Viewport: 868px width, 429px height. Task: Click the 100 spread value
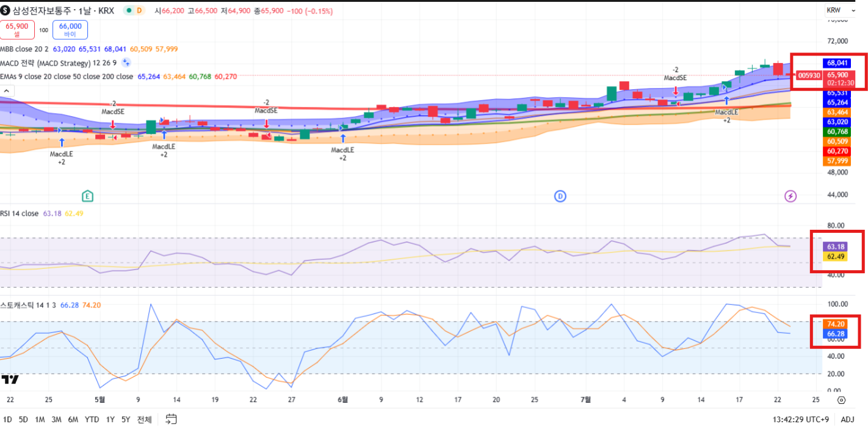(43, 30)
